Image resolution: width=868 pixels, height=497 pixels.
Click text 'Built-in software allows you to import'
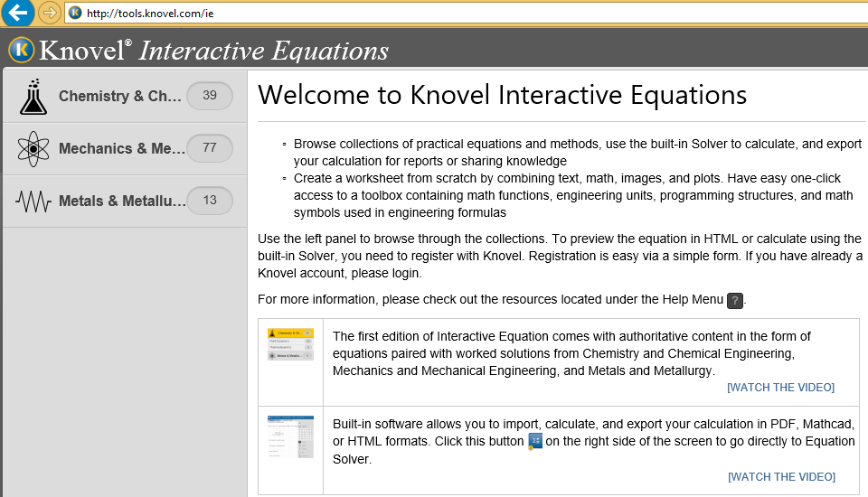[x=436, y=424]
